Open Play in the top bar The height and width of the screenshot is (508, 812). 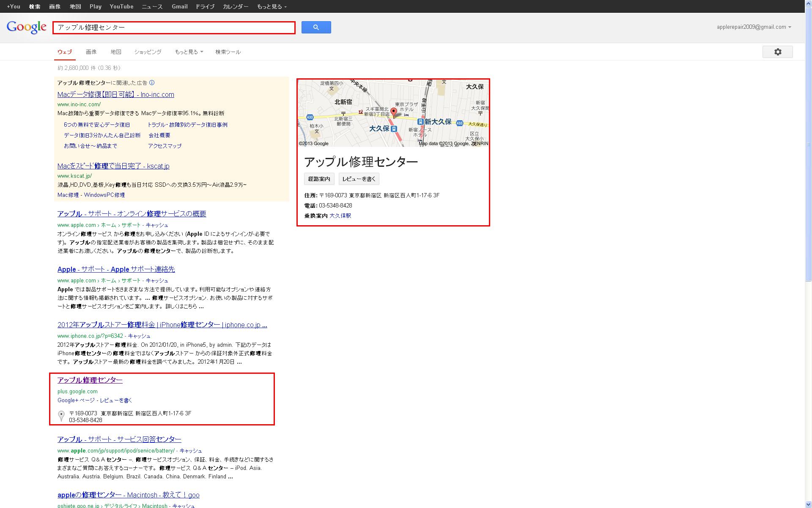pos(96,6)
